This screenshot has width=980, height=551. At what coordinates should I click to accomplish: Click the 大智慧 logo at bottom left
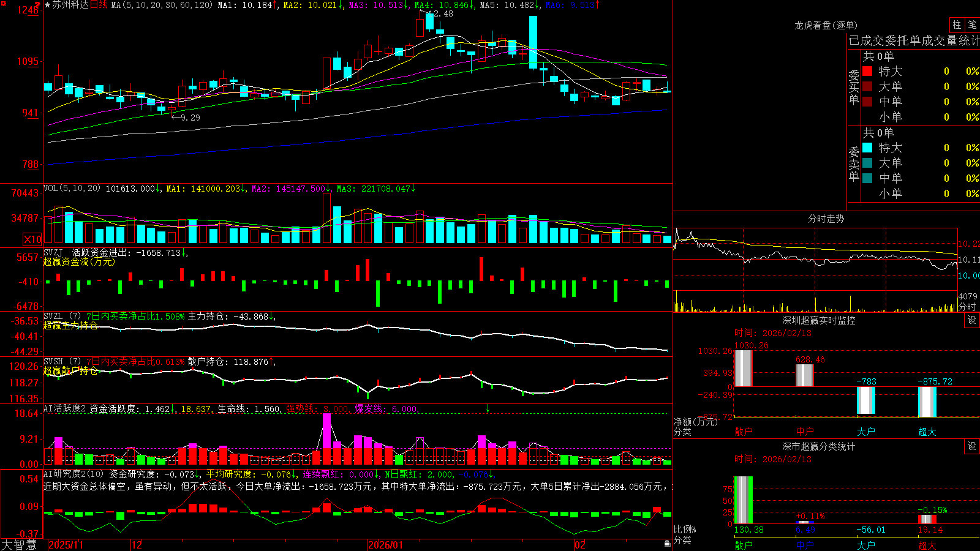(x=19, y=545)
